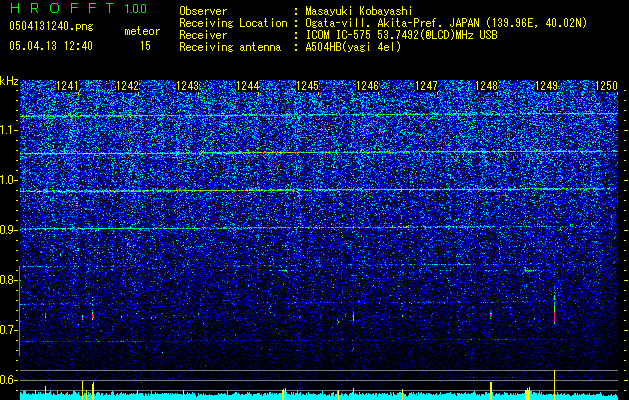
Task: Click time marker 1243
Action: tap(188, 86)
